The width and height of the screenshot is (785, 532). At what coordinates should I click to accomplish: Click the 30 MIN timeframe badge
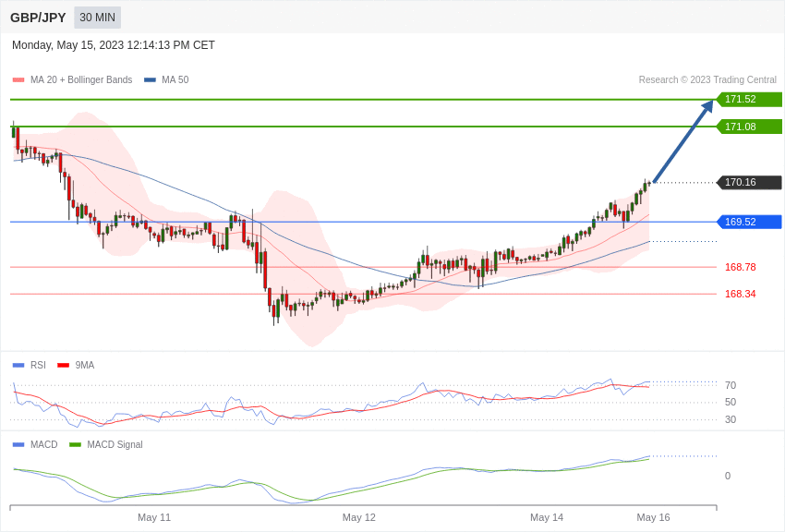98,18
